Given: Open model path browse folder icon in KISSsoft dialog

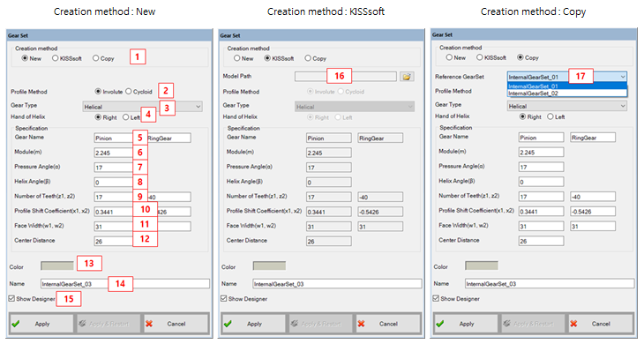Looking at the screenshot, I should point(407,77).
